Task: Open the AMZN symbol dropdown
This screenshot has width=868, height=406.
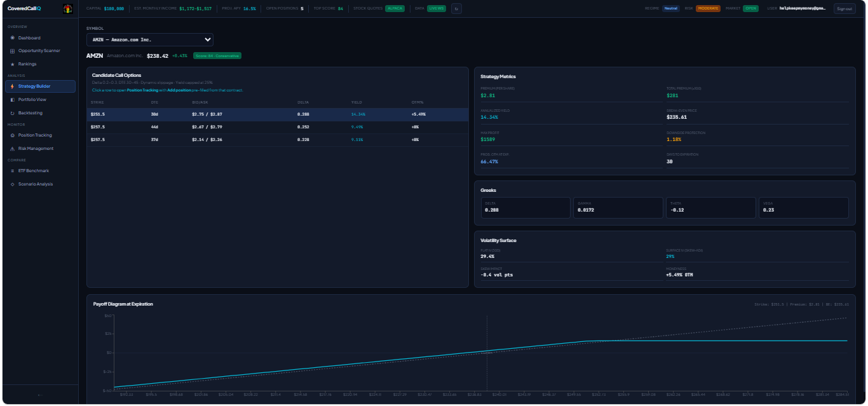Action: point(150,39)
